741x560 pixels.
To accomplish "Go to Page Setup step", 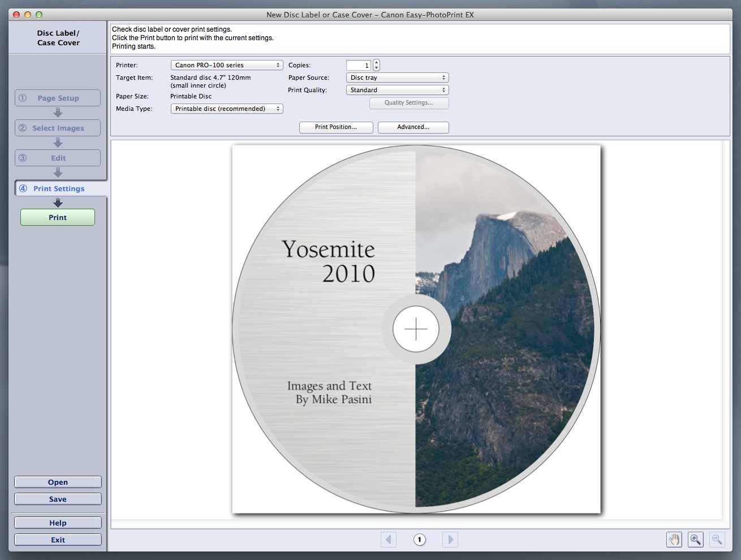I will [58, 98].
